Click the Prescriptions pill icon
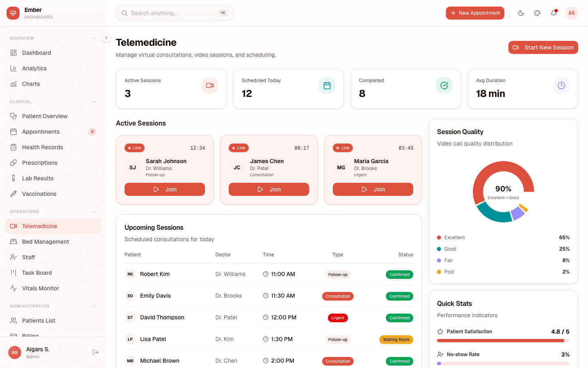588x368 pixels. [13, 163]
